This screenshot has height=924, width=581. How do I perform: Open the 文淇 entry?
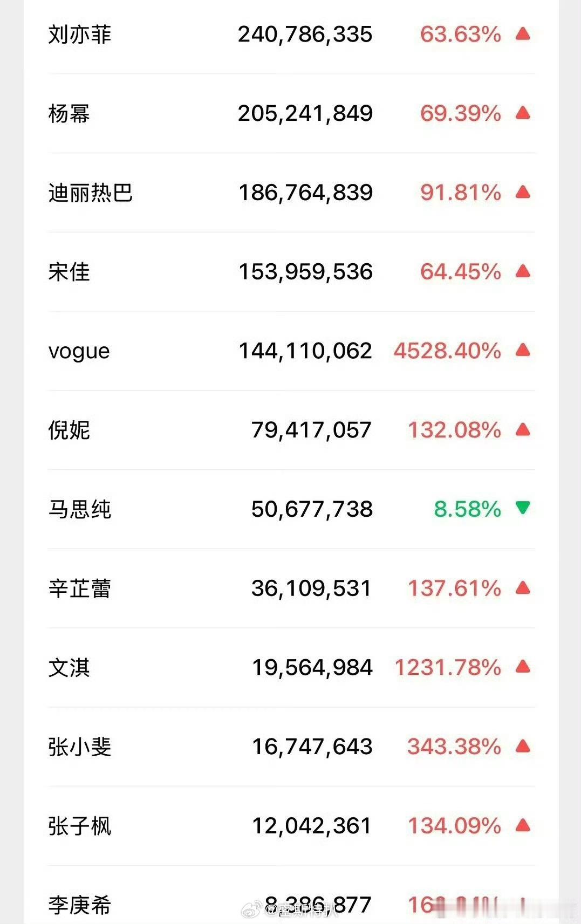click(x=69, y=668)
